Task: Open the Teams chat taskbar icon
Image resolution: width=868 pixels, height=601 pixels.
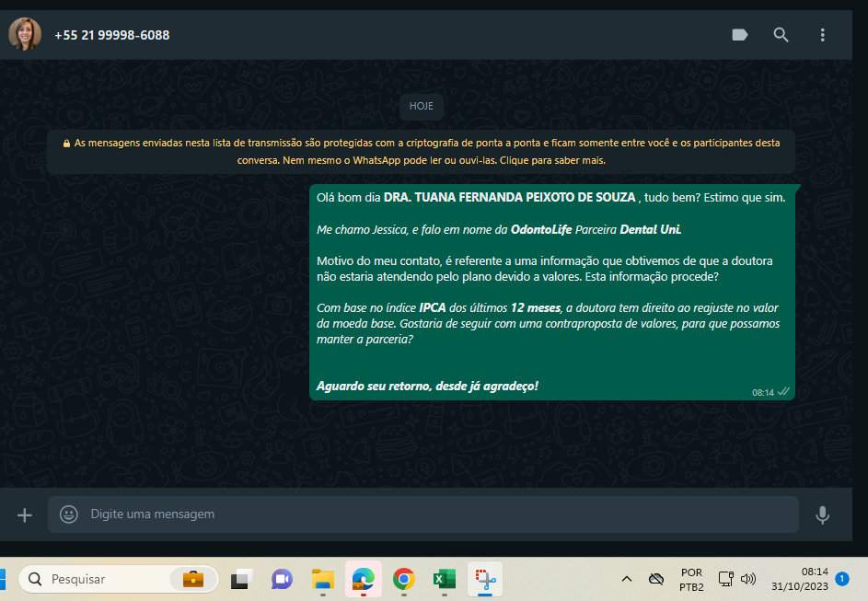Action: click(x=282, y=580)
